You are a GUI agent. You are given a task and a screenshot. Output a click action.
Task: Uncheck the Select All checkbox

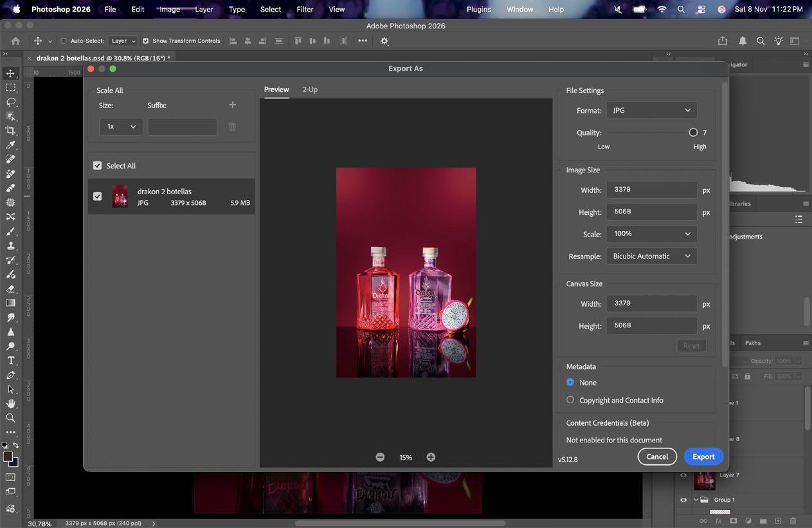(x=97, y=165)
